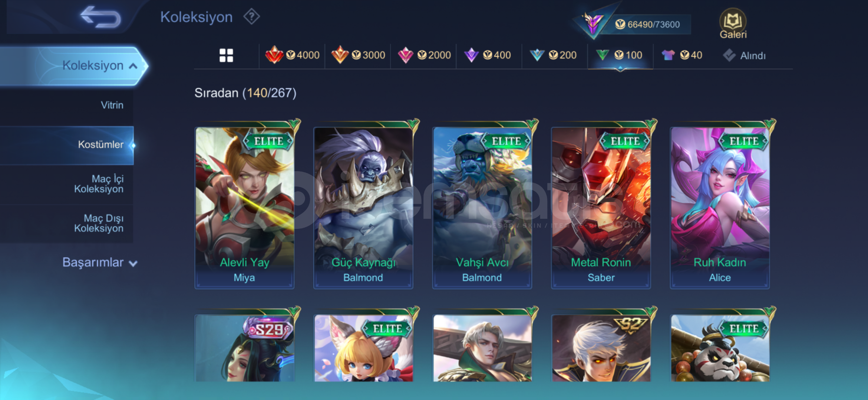Open the Metal Ronin Saber skin card
The height and width of the screenshot is (400, 868).
[x=601, y=207]
